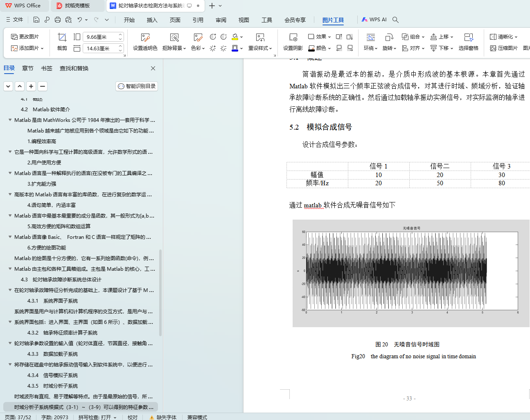
Task: Switch to the 开始 Home ribbon tab
Action: coord(129,20)
